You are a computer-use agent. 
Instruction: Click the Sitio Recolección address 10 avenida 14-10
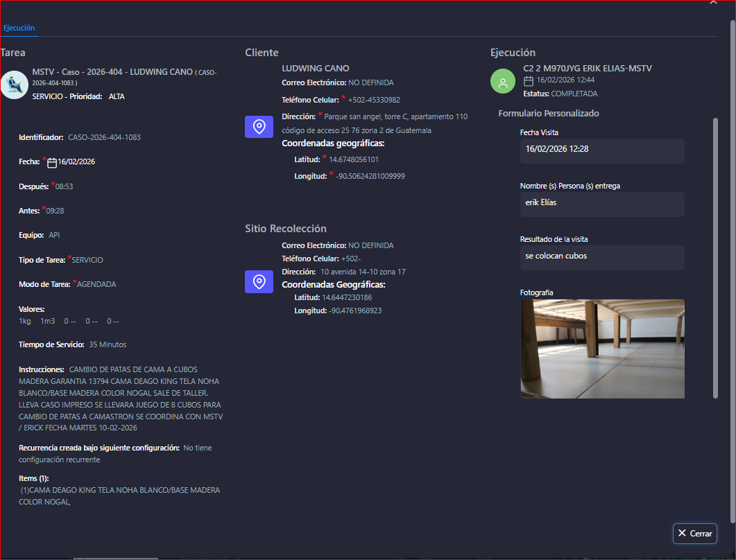(x=363, y=272)
